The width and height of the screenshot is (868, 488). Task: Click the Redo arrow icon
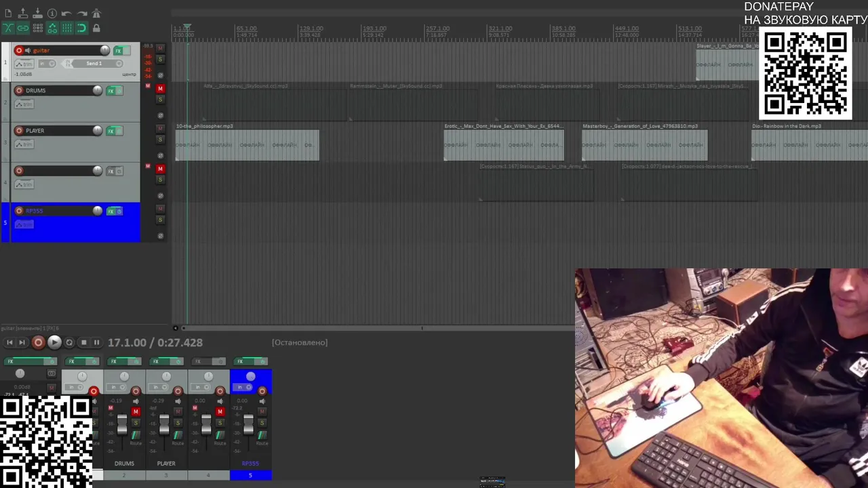[x=81, y=14]
